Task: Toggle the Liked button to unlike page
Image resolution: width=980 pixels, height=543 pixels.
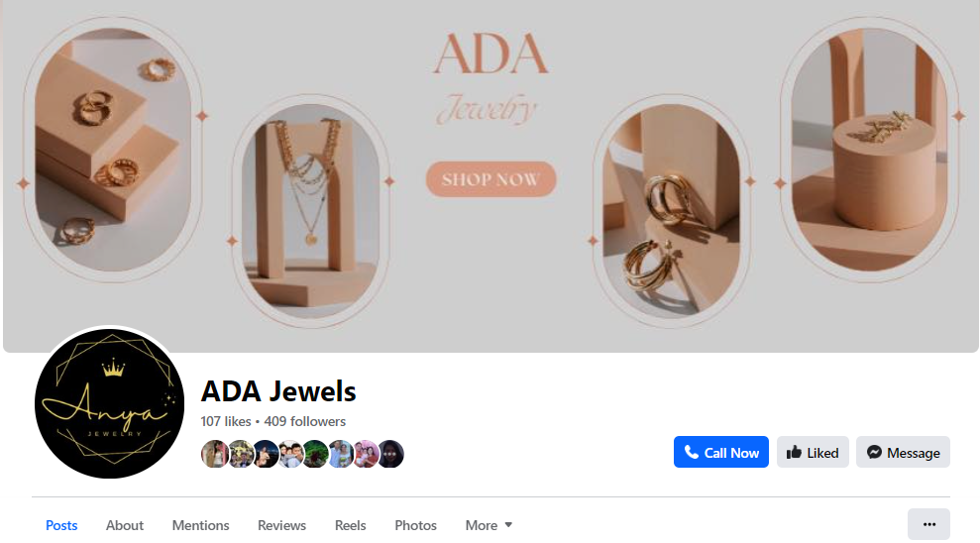Action: (813, 452)
